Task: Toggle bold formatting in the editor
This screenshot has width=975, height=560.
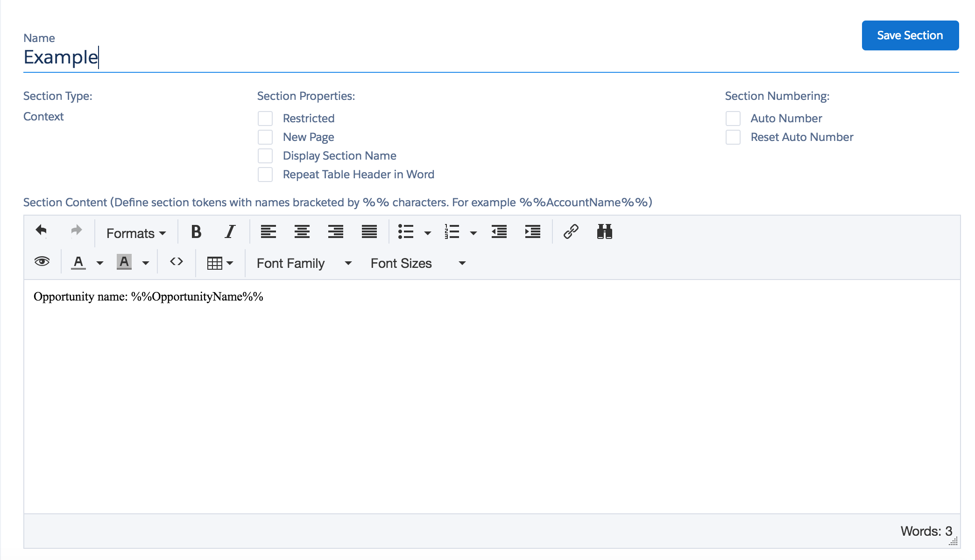Action: point(196,232)
